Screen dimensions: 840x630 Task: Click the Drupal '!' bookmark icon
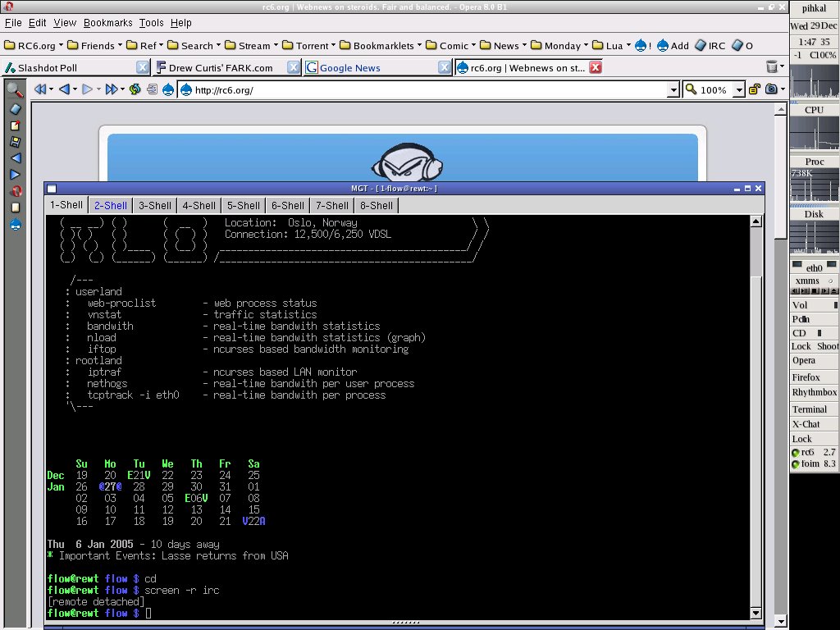click(x=643, y=46)
